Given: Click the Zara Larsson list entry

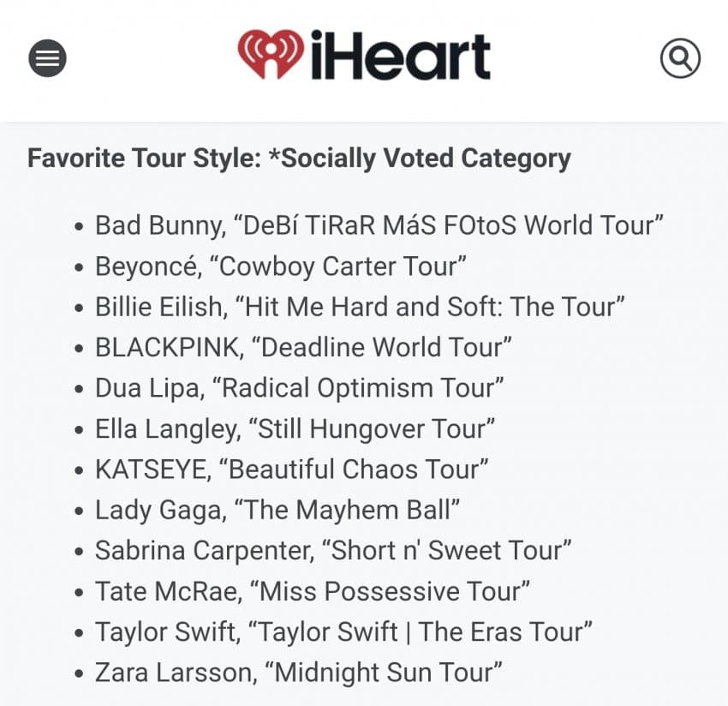Looking at the screenshot, I should tap(298, 672).
